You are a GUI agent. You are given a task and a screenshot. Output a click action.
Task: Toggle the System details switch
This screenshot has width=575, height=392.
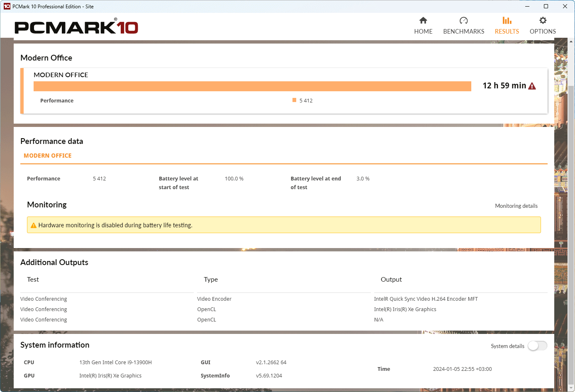(537, 346)
